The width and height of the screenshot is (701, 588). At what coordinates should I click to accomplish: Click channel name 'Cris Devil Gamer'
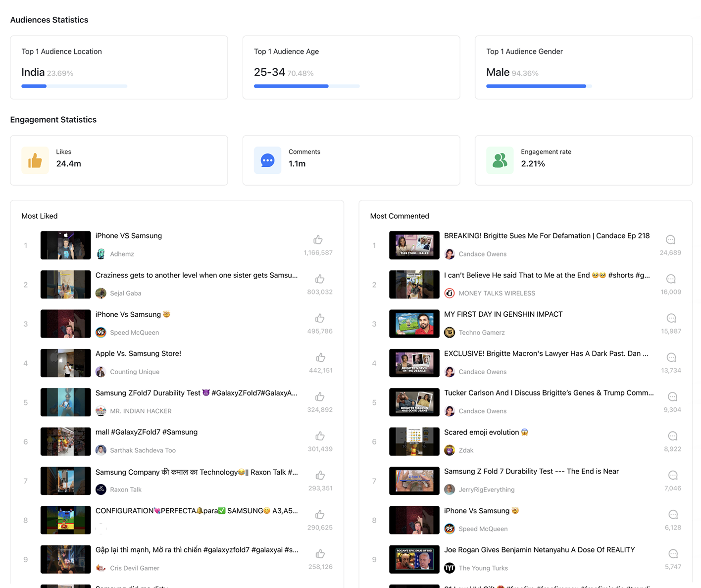click(135, 568)
